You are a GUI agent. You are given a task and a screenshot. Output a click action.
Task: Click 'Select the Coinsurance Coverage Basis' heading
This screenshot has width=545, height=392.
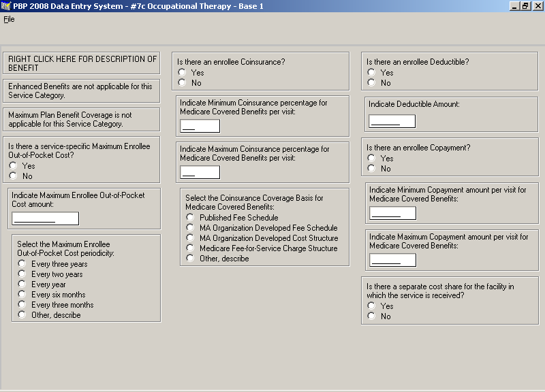(254, 202)
